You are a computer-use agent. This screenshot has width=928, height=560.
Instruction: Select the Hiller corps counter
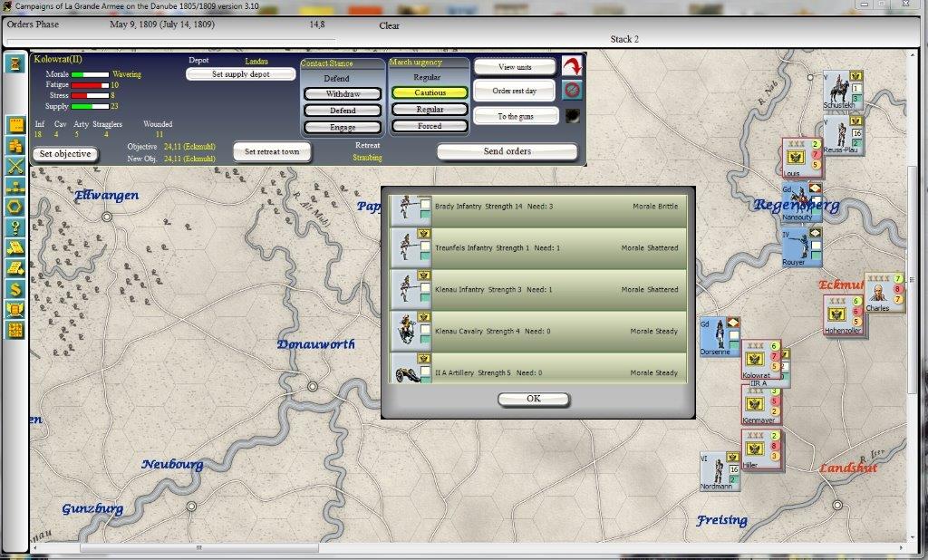click(x=762, y=449)
